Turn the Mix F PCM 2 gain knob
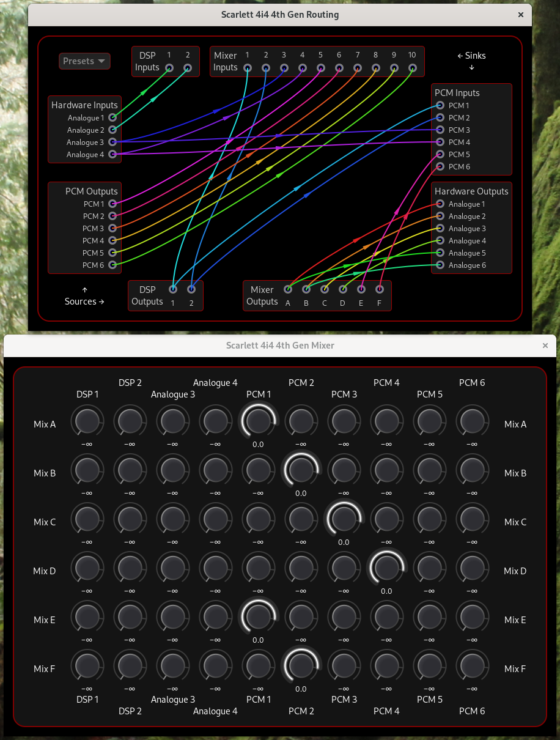560x740 pixels. click(301, 665)
